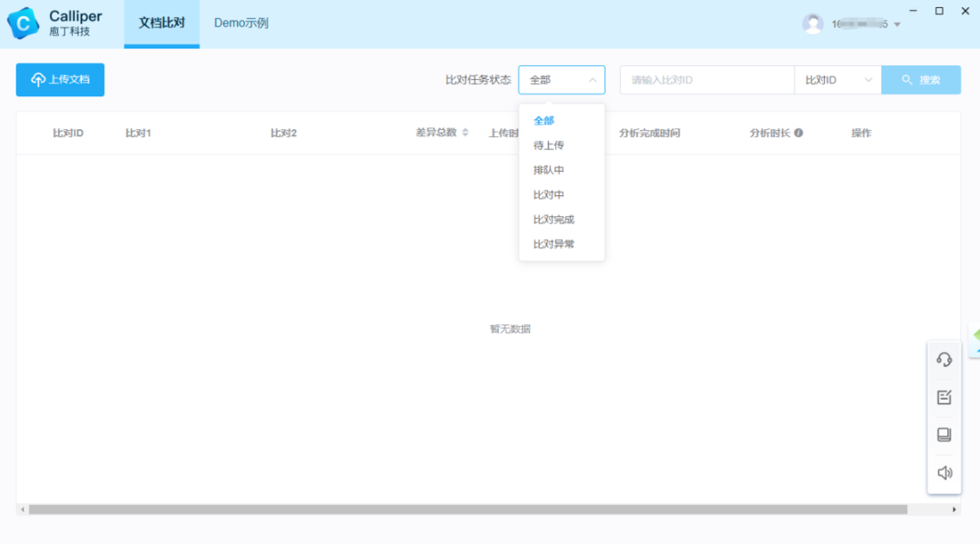Focus the 请输入比对ID input field
This screenshot has width=980, height=544.
(707, 80)
